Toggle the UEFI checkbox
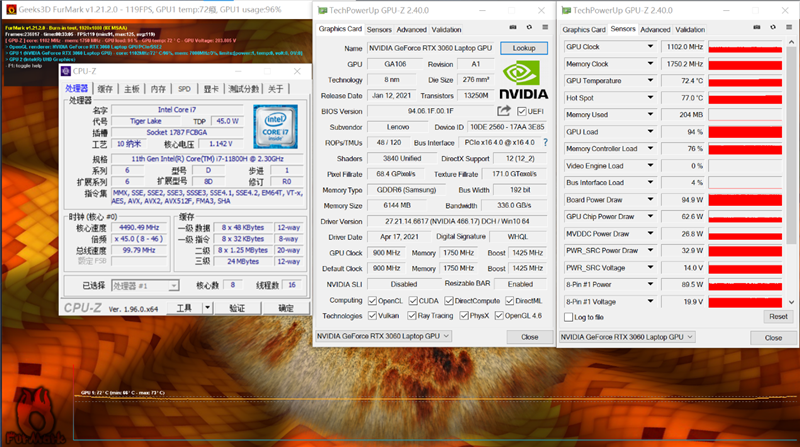Screen dimensions: 800x447 tap(521, 111)
